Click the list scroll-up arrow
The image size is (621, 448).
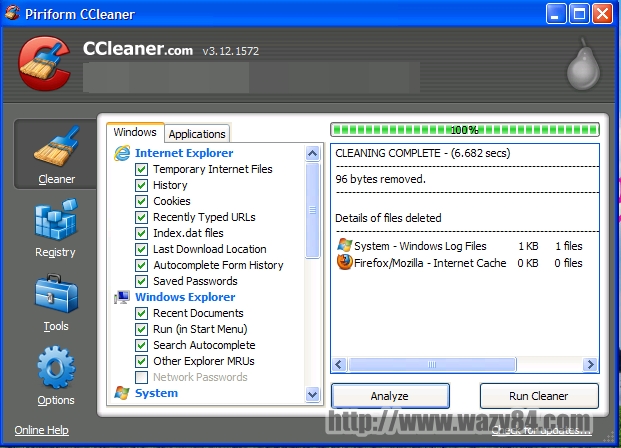pos(312,153)
